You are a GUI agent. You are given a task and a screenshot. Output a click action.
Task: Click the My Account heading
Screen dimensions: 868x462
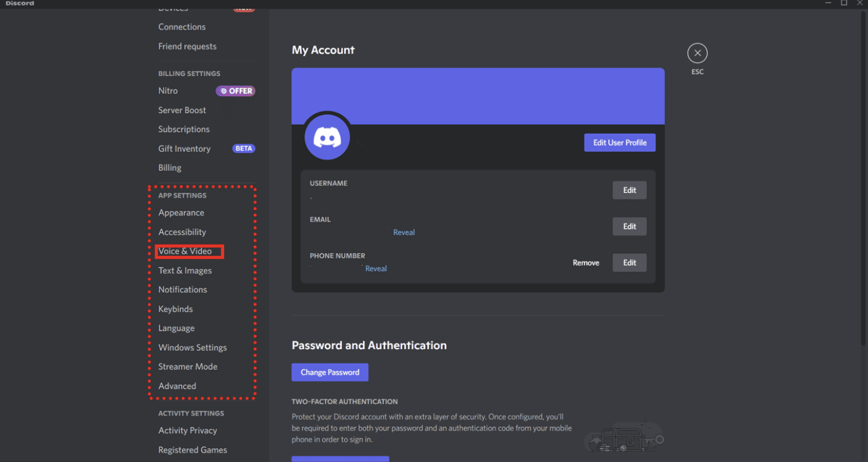(x=323, y=50)
